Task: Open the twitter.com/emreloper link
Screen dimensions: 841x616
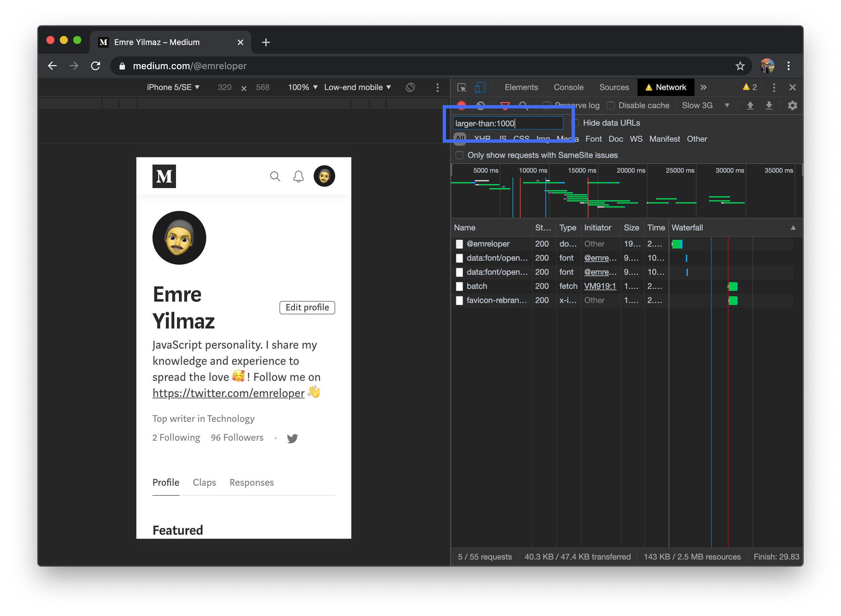Action: point(228,393)
